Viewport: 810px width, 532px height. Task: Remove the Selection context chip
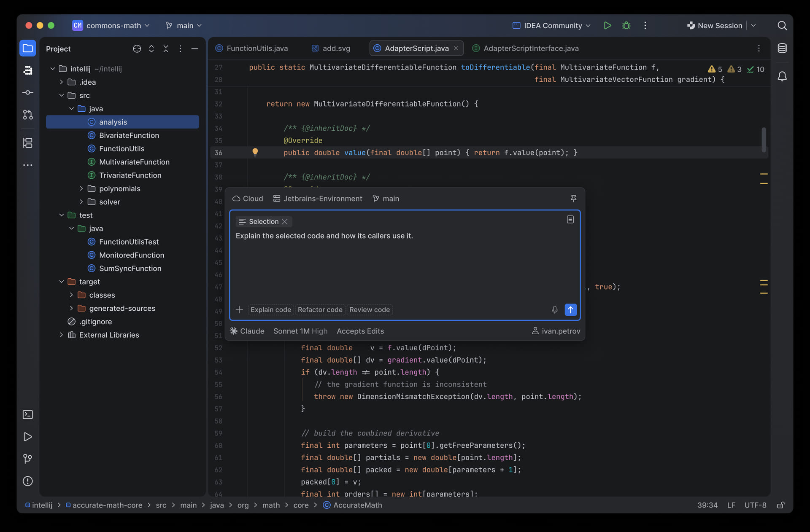coord(285,222)
